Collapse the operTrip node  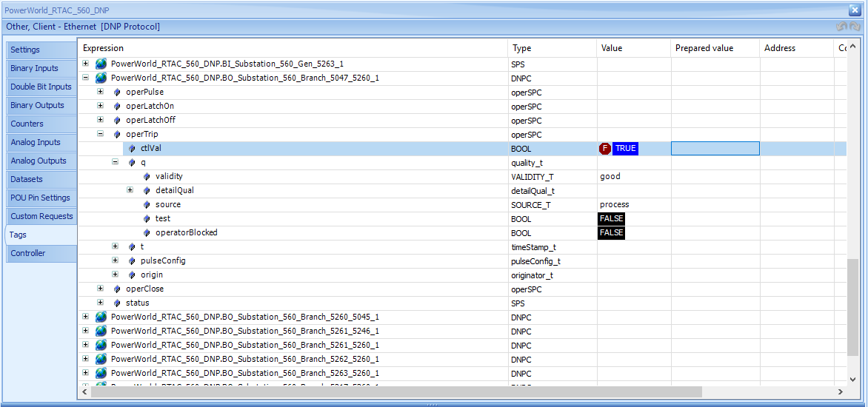coord(100,134)
